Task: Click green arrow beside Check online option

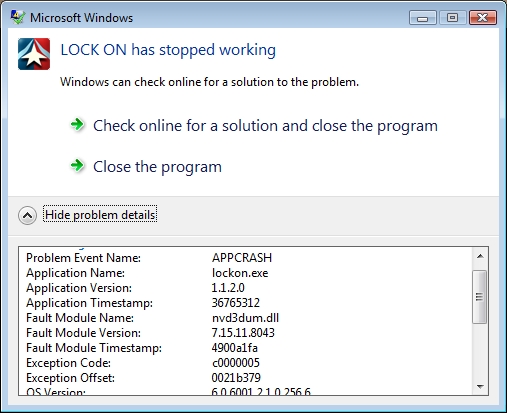Action: (77, 125)
